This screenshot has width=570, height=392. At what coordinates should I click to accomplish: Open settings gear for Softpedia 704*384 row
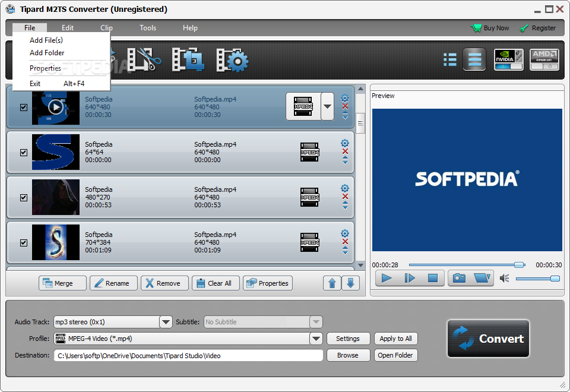pos(345,233)
